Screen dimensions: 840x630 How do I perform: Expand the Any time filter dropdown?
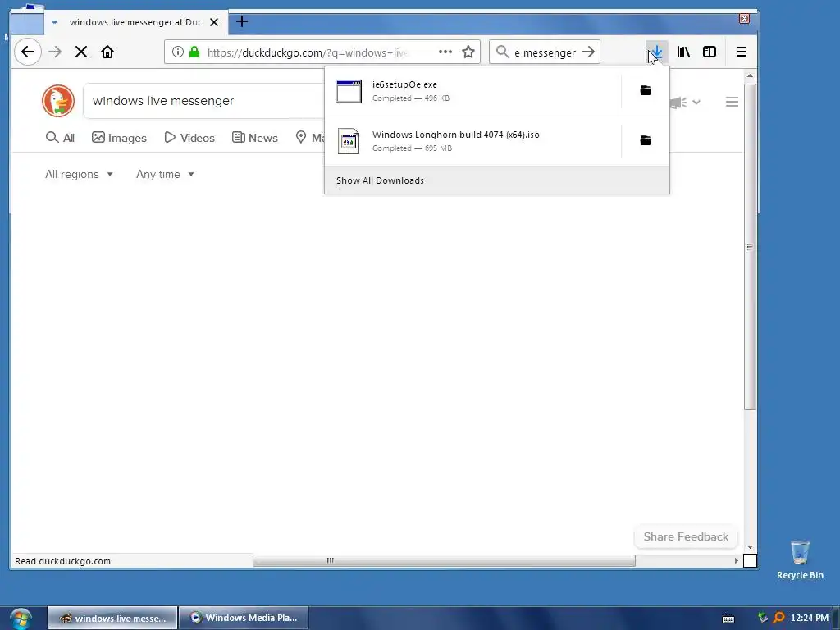pos(165,174)
